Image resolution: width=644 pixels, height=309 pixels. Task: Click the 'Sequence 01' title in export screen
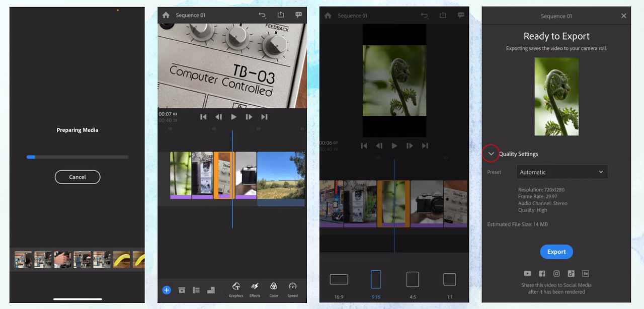pos(556,16)
